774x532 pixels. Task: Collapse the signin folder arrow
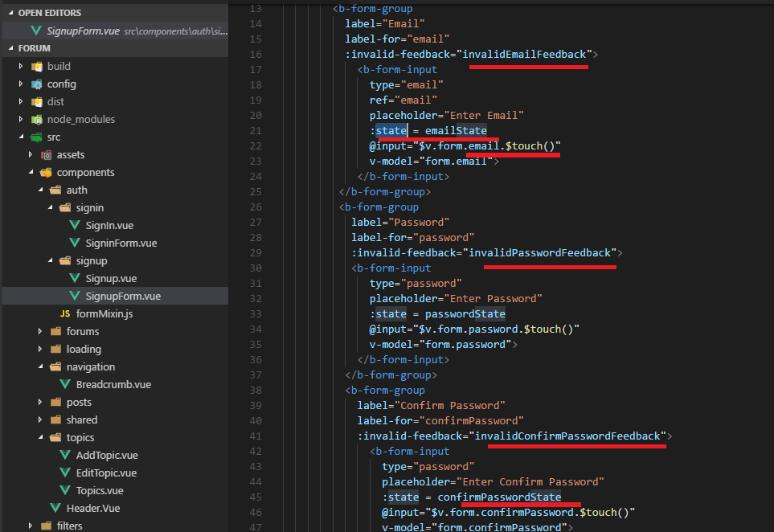[x=50, y=208]
